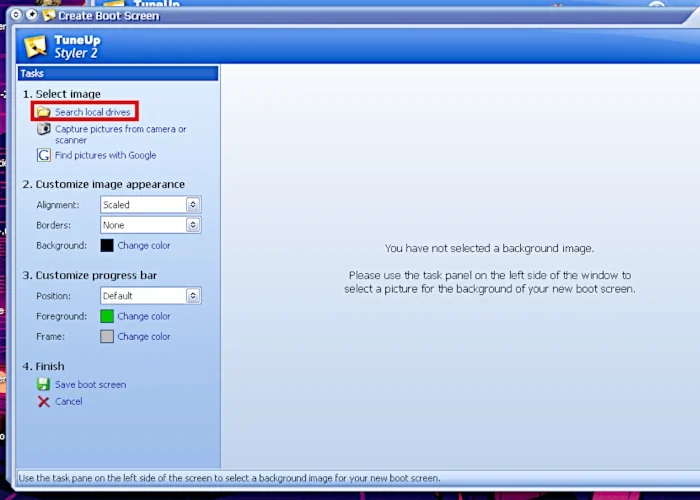
Task: Click the Position dropdown arrow button
Action: pos(193,296)
